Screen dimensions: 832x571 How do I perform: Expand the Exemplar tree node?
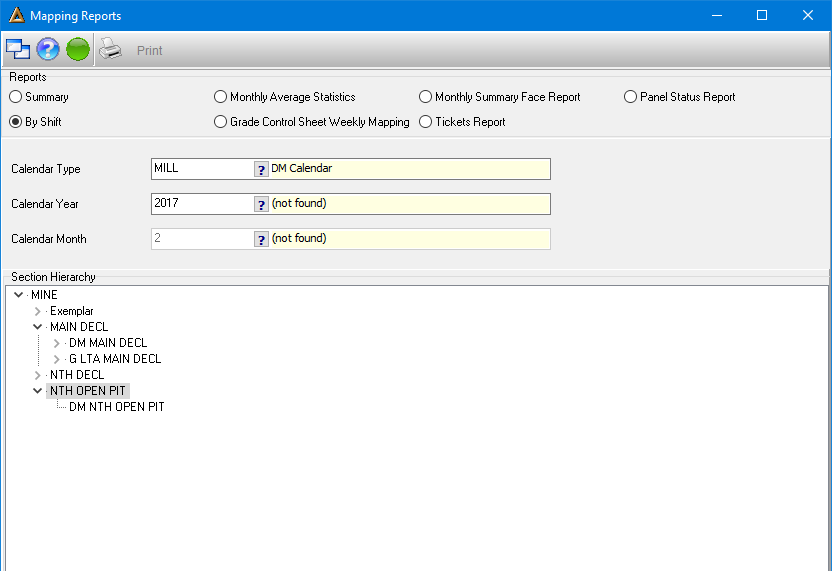[38, 311]
